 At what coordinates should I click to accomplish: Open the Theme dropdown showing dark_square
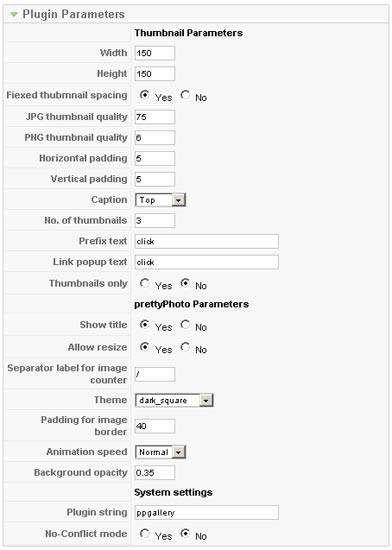point(174,400)
